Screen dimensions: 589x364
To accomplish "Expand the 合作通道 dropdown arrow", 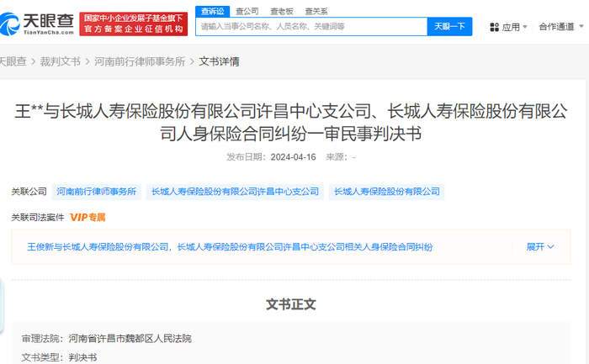I will [x=581, y=27].
